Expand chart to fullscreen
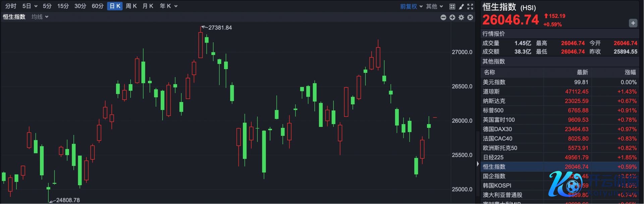 (x=470, y=6)
